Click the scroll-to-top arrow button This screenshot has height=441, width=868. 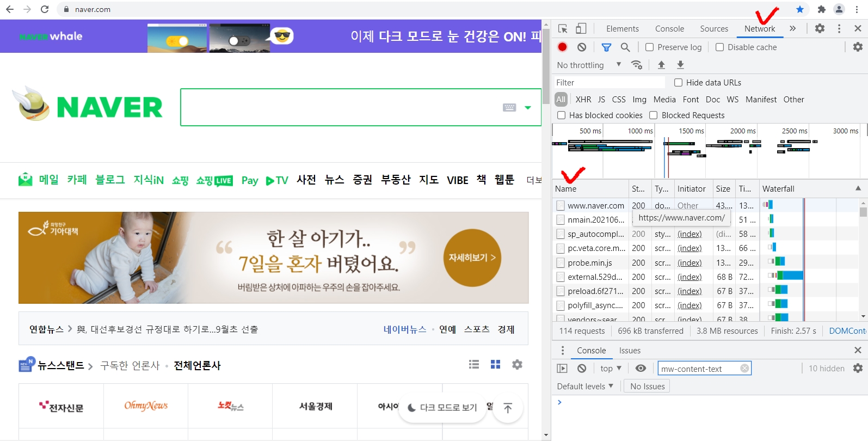[508, 408]
